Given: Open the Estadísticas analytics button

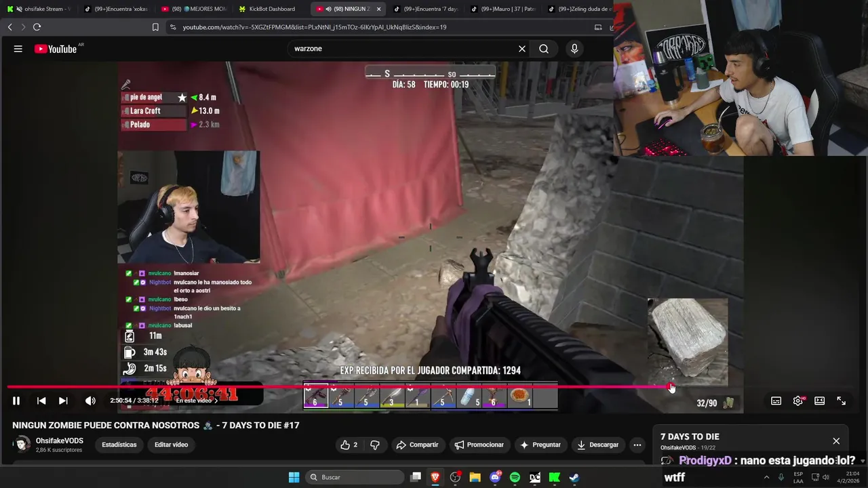Looking at the screenshot, I should [119, 445].
